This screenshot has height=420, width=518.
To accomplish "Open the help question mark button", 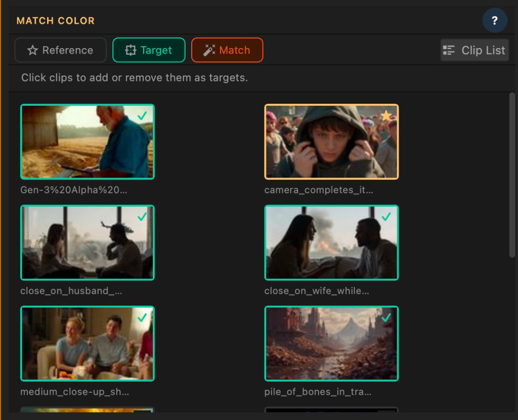I will (495, 20).
